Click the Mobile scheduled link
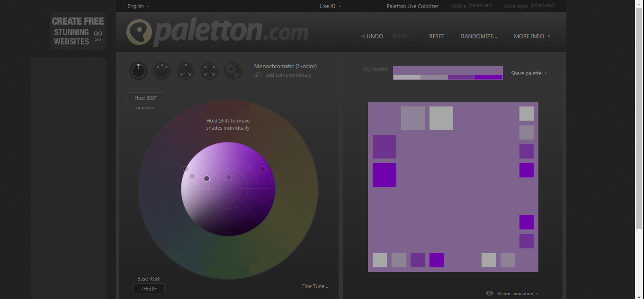Image resolution: width=644 pixels, height=299 pixels. (471, 6)
